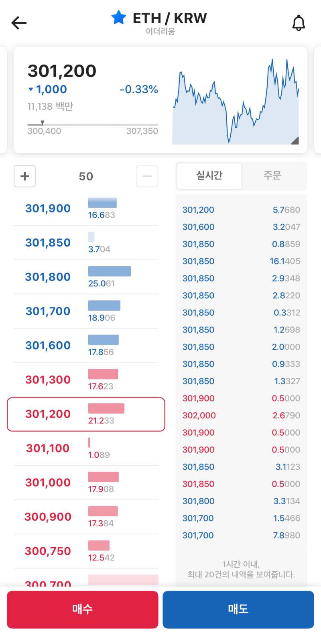Tap the back arrow at top left
Image resolution: width=321 pixels, height=644 pixels.
click(18, 22)
